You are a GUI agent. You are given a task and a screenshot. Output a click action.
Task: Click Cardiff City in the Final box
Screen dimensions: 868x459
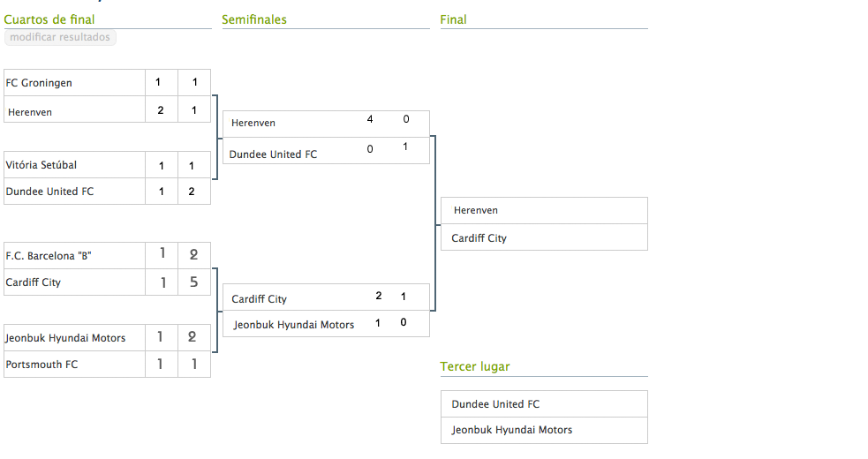[479, 238]
